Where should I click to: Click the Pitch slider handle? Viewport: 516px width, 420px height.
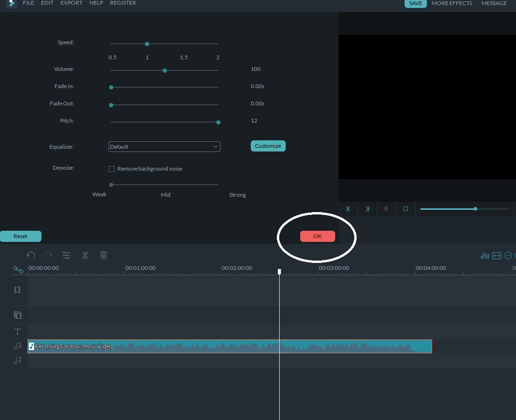(218, 122)
